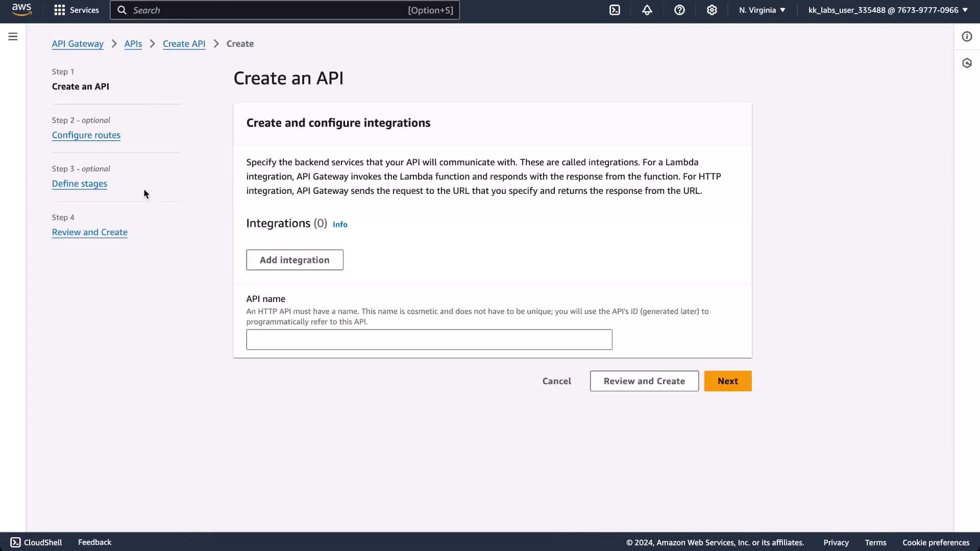980x551 pixels.
Task: Expand the left navigation hamburger menu
Action: tap(13, 37)
